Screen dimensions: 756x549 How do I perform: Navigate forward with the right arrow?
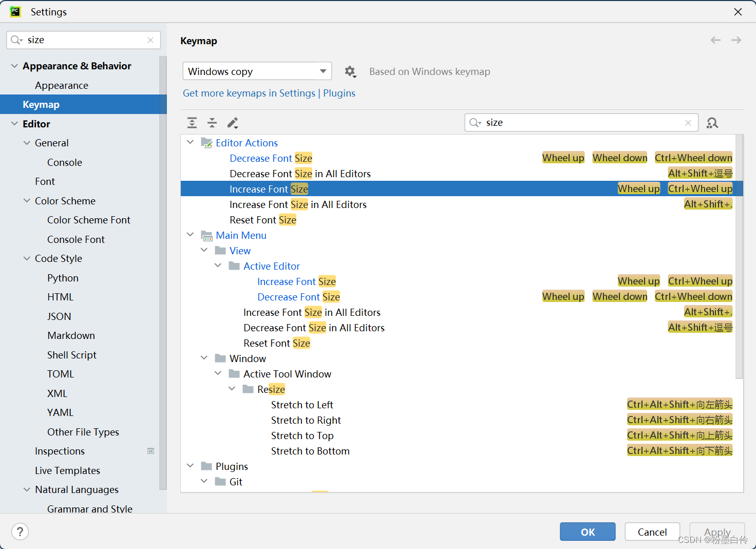[736, 40]
